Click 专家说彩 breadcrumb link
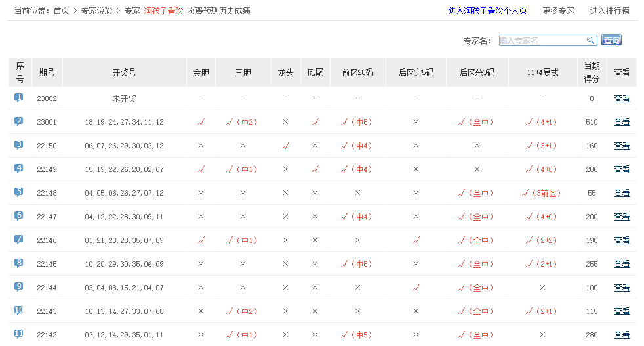The height and width of the screenshot is (346, 644). point(98,11)
